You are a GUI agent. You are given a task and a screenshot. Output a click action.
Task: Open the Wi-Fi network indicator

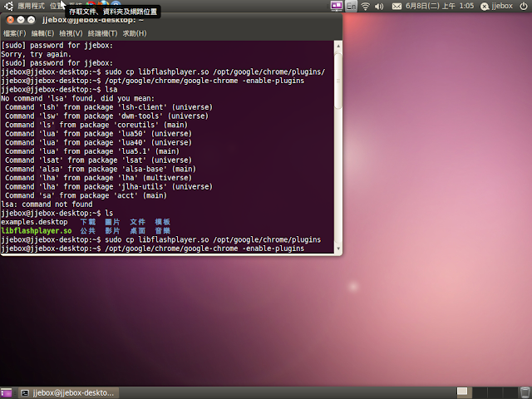pos(365,6)
